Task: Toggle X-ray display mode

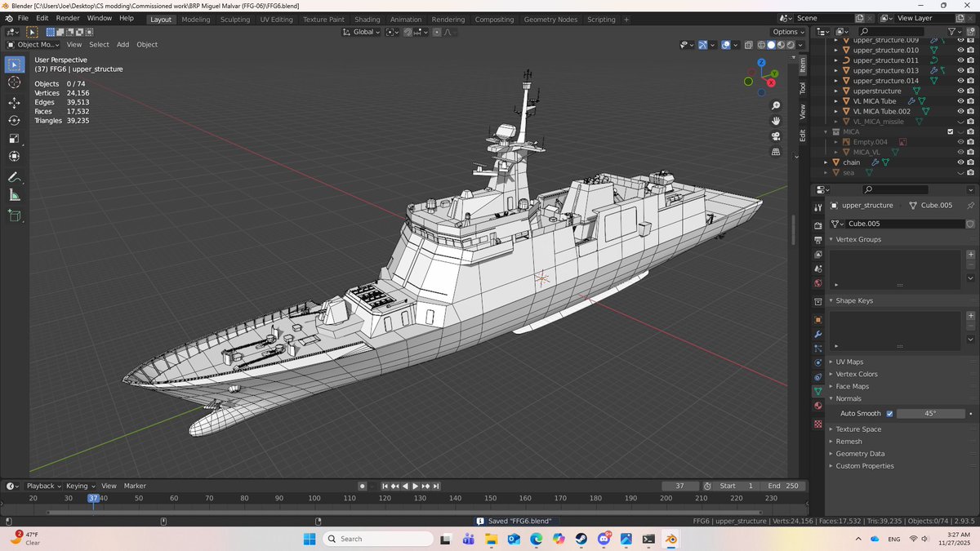Action: pos(749,45)
